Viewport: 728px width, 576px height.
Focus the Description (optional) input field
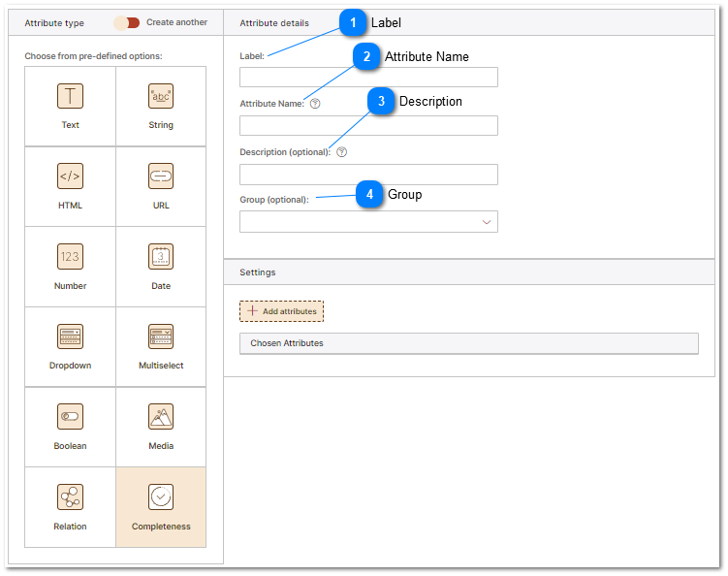(x=368, y=175)
